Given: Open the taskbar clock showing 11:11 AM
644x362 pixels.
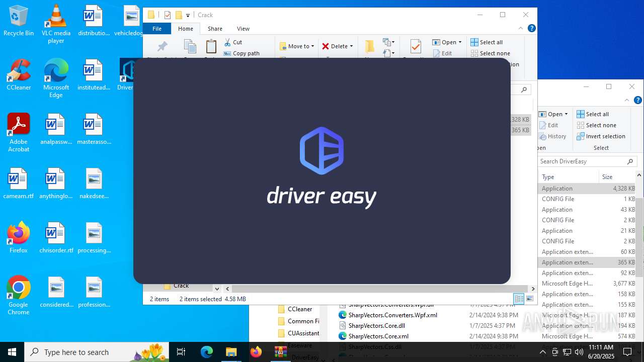Looking at the screenshot, I should tap(601, 352).
